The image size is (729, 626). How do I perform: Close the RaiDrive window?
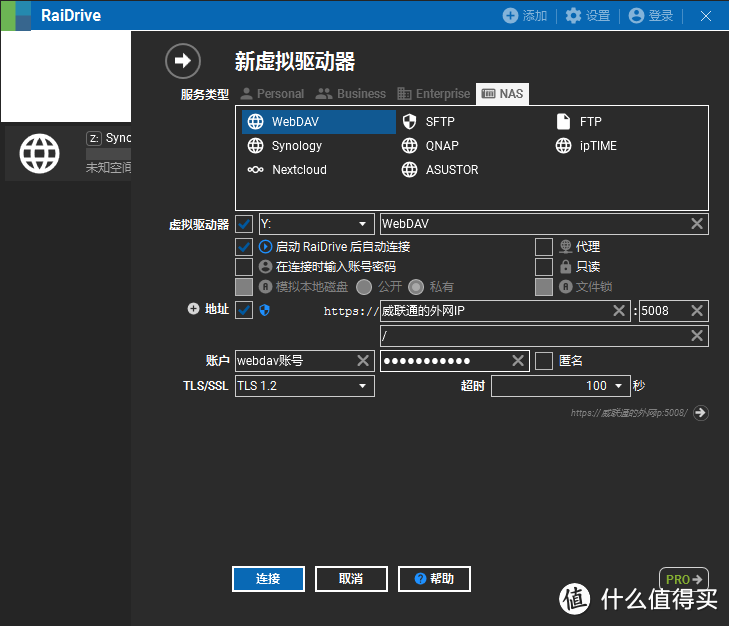706,16
